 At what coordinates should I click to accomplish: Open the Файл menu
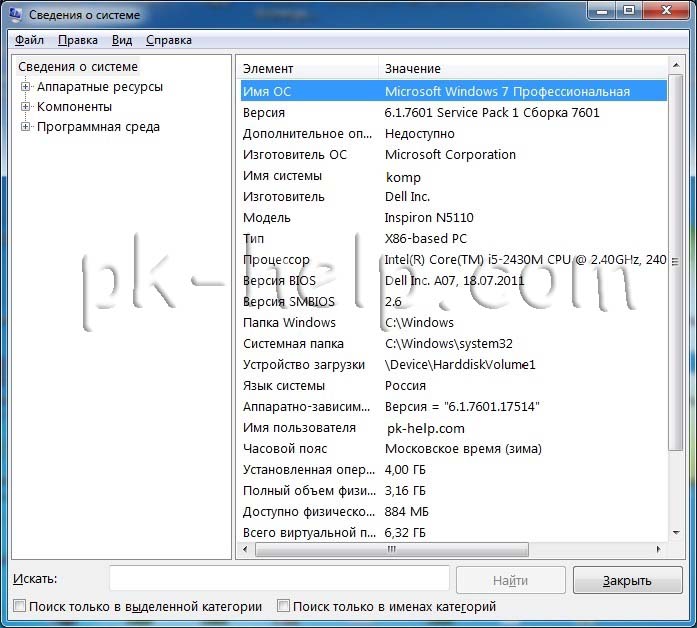(29, 40)
